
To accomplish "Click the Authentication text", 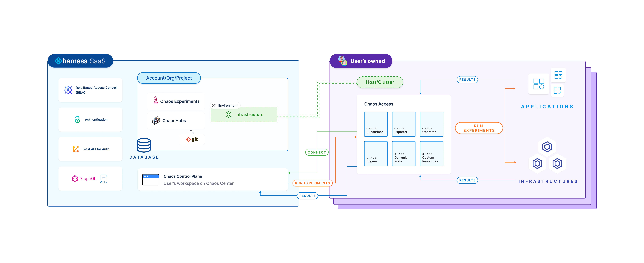I will (96, 120).
